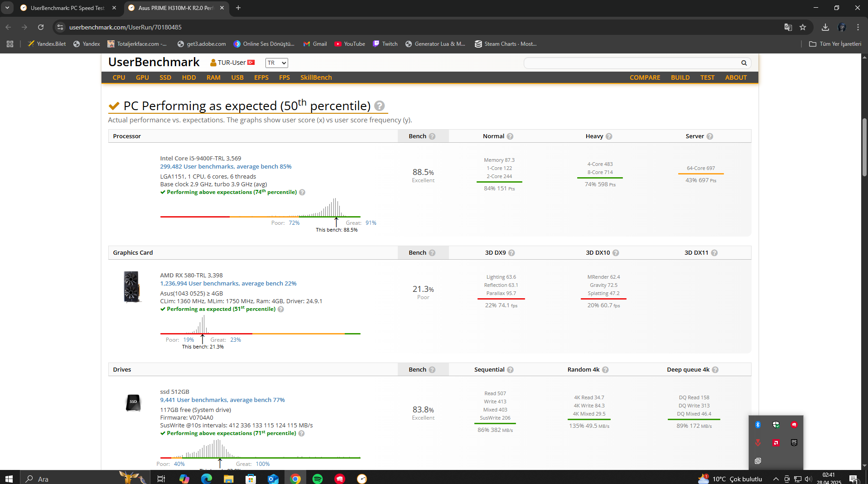Click help icon after SSD 71st percentile text
This screenshot has width=868, height=484.
pos(302,434)
